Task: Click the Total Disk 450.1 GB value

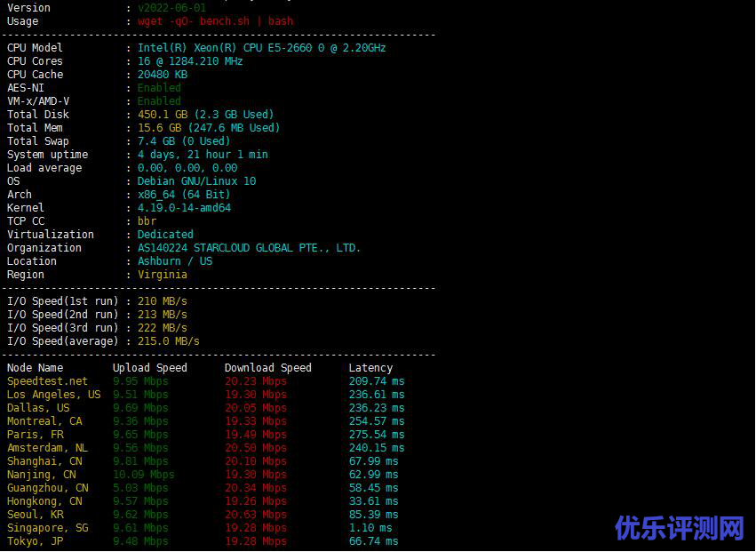Action: coord(206,115)
